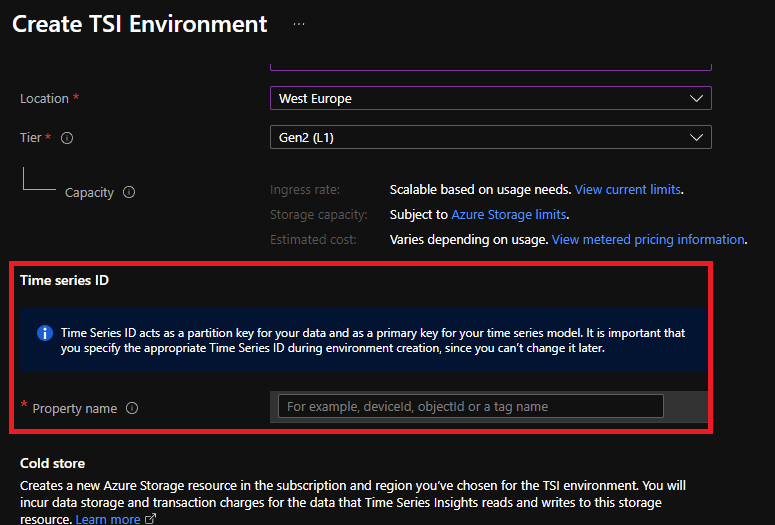Click the Create TSI Environment title
The height and width of the screenshot is (525, 775).
click(x=140, y=24)
